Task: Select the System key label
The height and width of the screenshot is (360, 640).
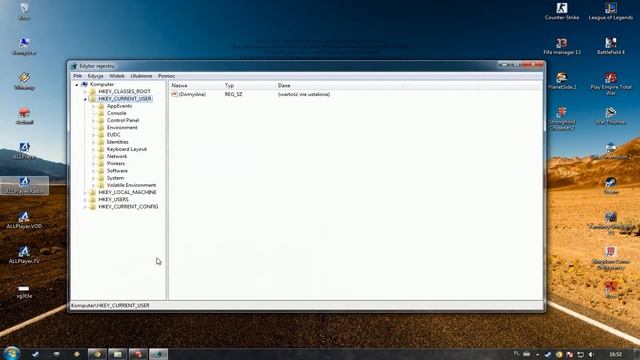Action: coord(115,178)
